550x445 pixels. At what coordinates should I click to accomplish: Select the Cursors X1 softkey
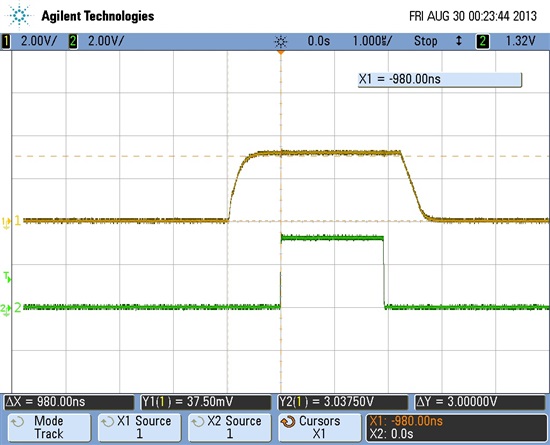pos(320,427)
